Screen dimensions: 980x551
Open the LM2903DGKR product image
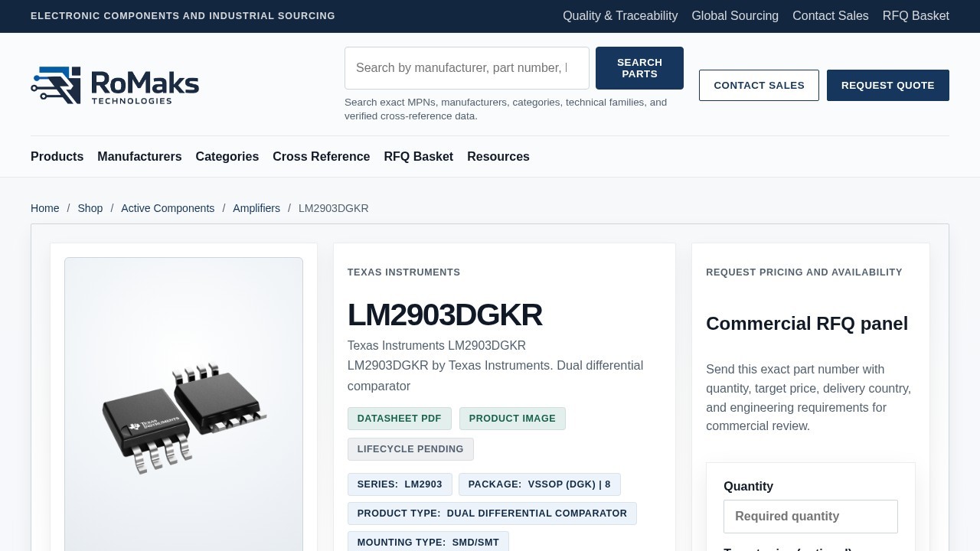point(184,417)
